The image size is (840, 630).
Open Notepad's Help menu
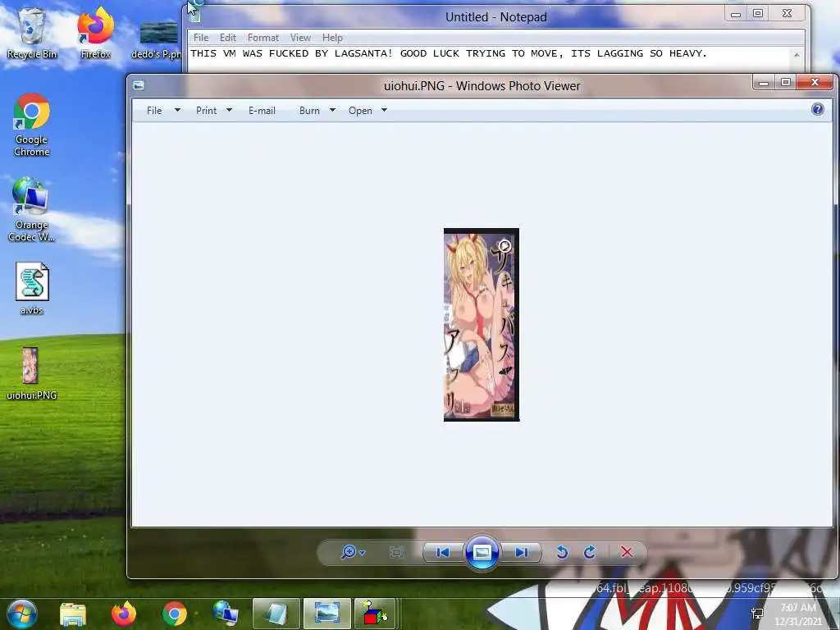point(332,38)
